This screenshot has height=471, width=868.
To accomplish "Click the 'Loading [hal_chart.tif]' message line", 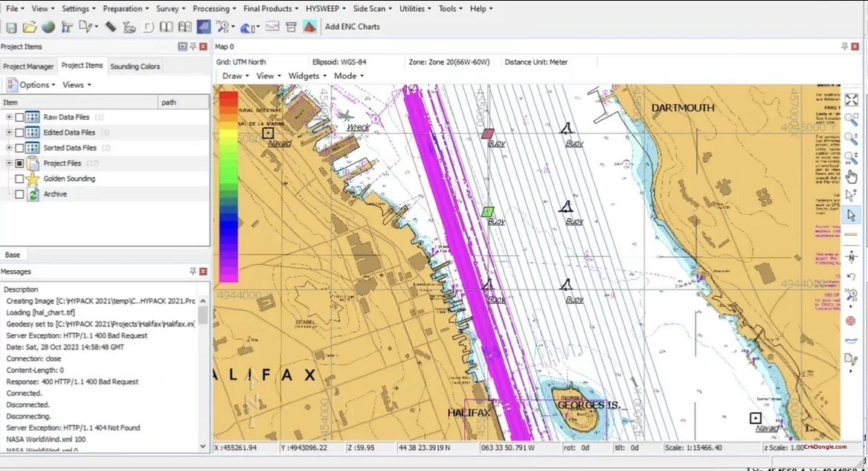I will (x=40, y=313).
